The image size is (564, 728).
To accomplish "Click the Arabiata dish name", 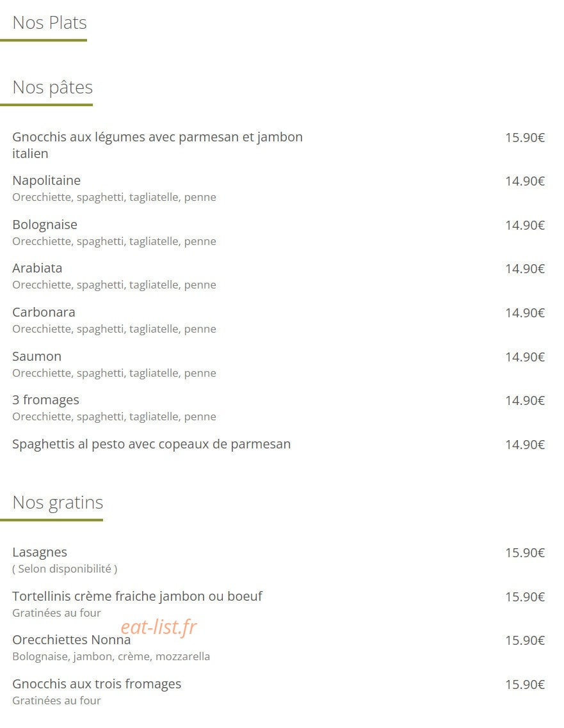I will [37, 268].
